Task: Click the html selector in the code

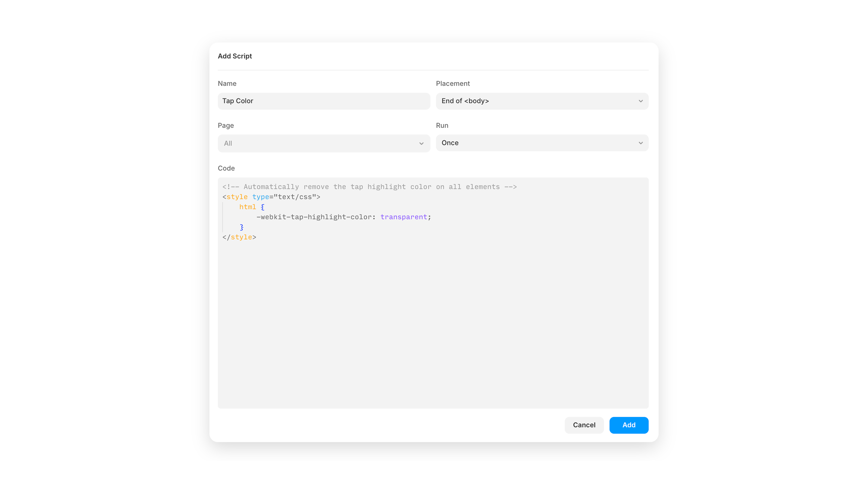Action: click(x=247, y=207)
